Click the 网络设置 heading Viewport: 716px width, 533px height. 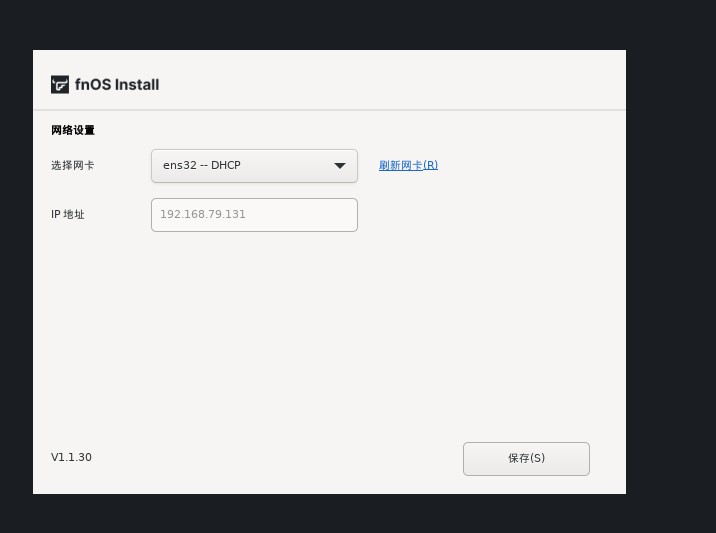[x=73, y=130]
